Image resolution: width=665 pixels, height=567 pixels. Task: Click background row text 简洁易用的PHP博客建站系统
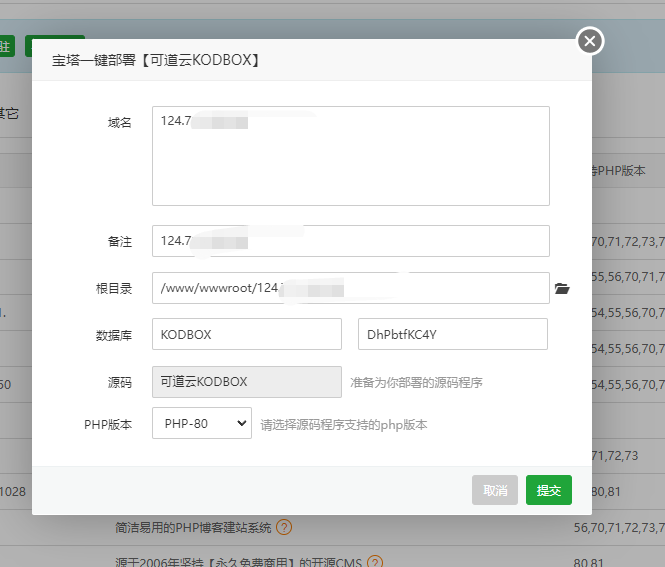[x=193, y=528]
